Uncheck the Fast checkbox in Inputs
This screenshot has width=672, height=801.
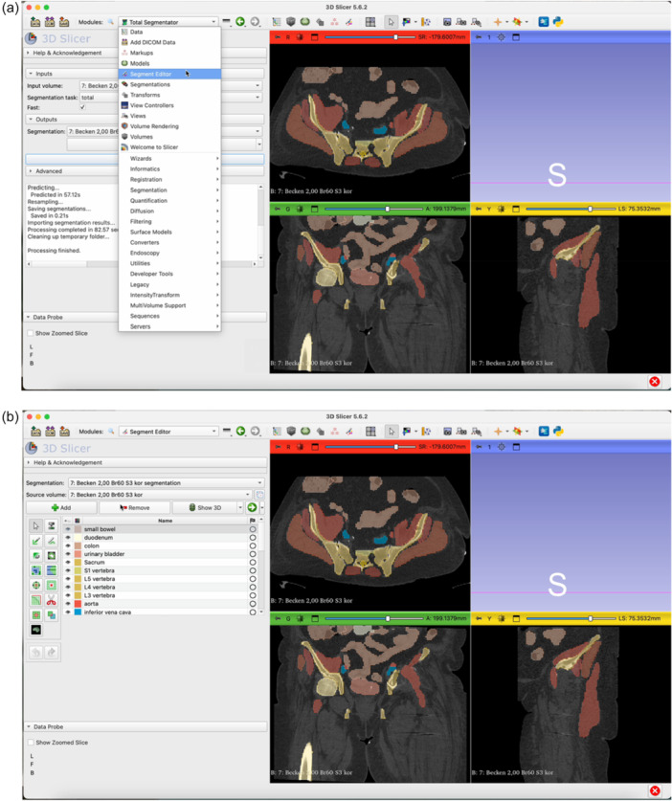(x=82, y=107)
